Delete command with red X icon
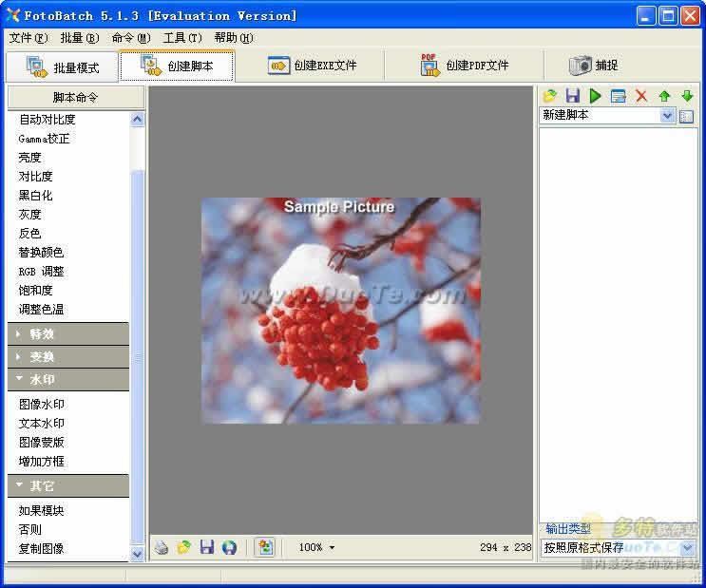 pyautogui.click(x=641, y=96)
